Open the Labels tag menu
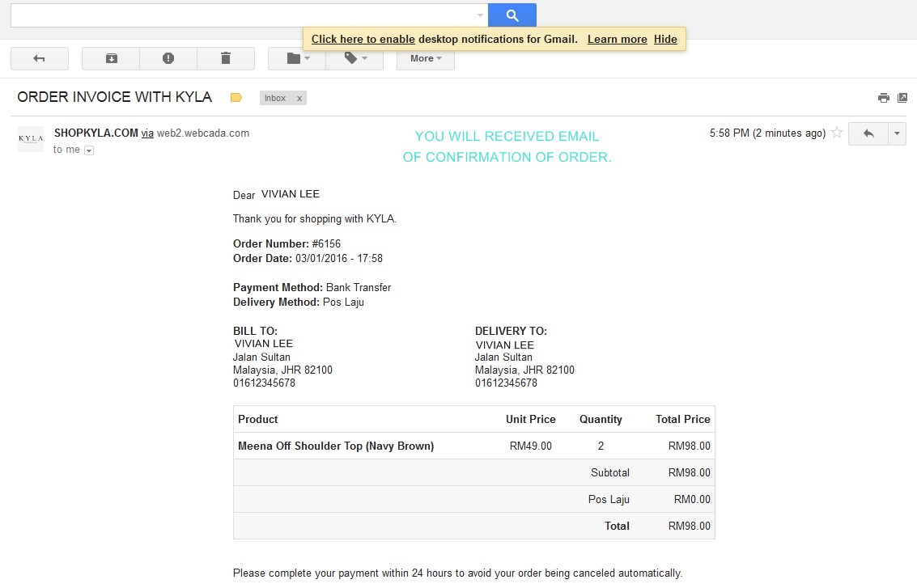This screenshot has height=588, width=917. click(x=354, y=58)
